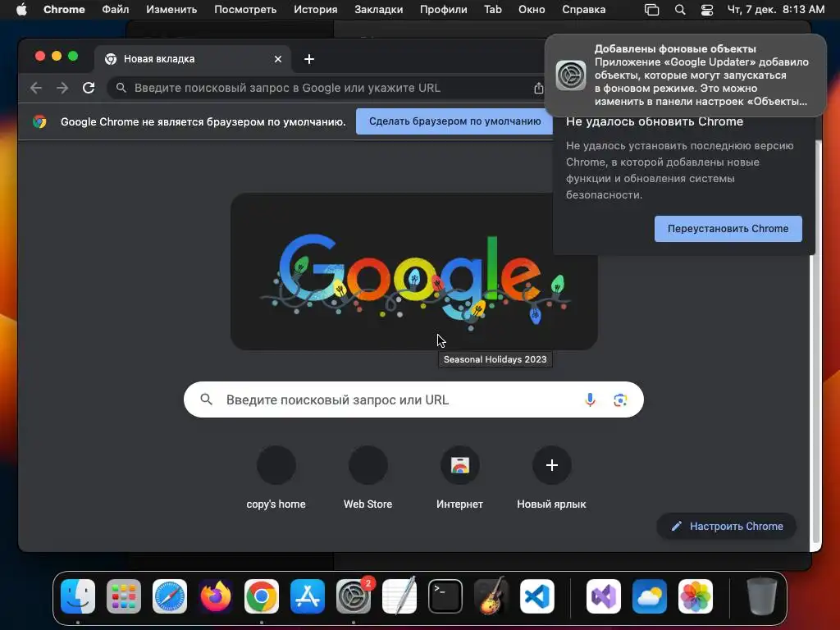Screen dimensions: 840x630
Task: Launch Firefox from the dock
Action: (216, 596)
